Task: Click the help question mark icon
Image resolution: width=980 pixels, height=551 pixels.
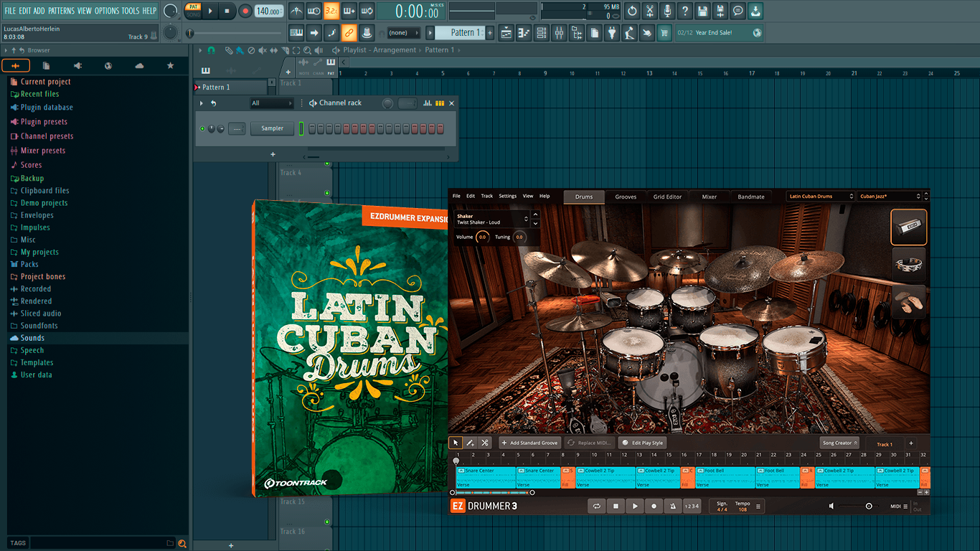Action: [684, 11]
